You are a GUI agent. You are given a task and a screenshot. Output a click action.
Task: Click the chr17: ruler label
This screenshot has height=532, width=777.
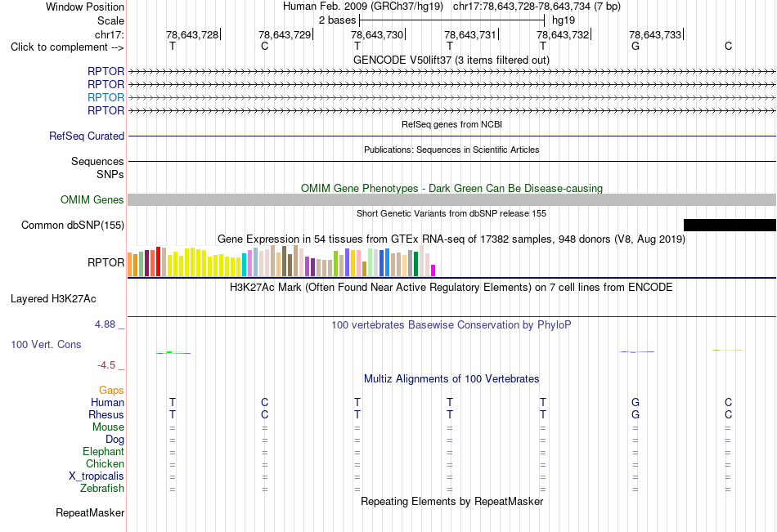[x=110, y=34]
